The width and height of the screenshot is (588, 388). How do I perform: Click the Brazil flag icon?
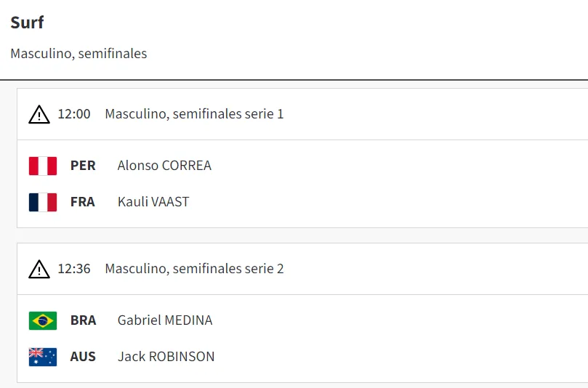[x=43, y=320]
